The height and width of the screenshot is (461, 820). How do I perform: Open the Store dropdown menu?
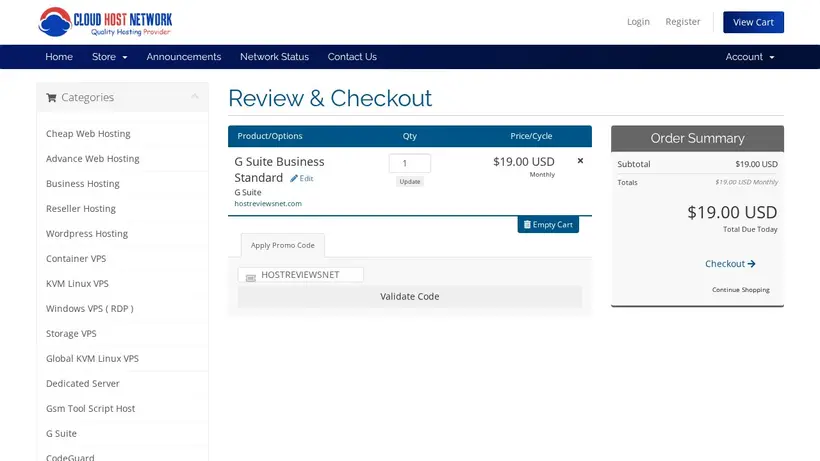(109, 57)
